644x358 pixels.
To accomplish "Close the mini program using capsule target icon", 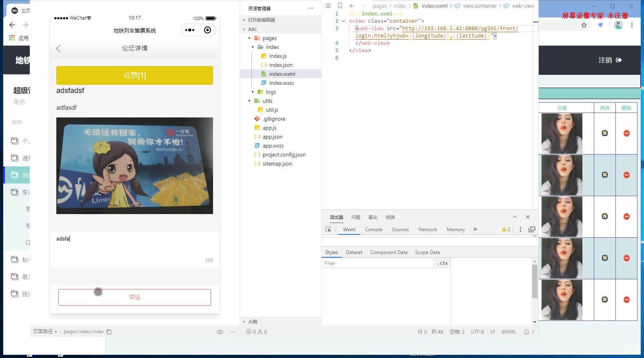I will point(207,30).
